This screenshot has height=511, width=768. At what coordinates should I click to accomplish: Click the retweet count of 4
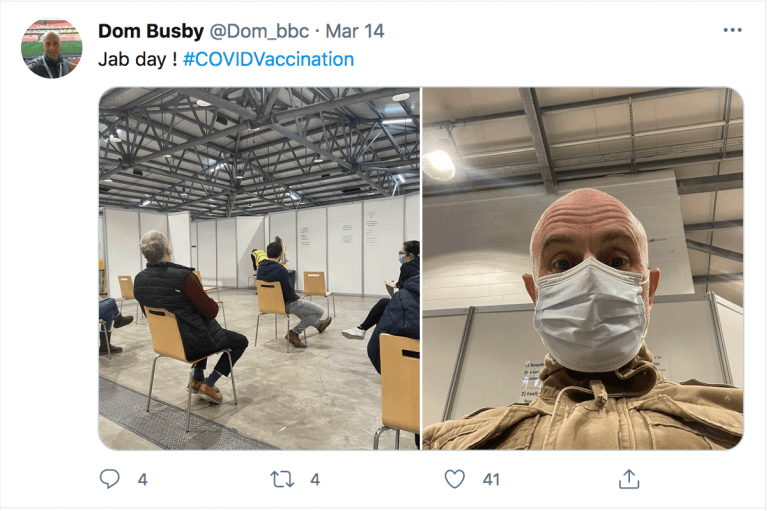tap(315, 480)
